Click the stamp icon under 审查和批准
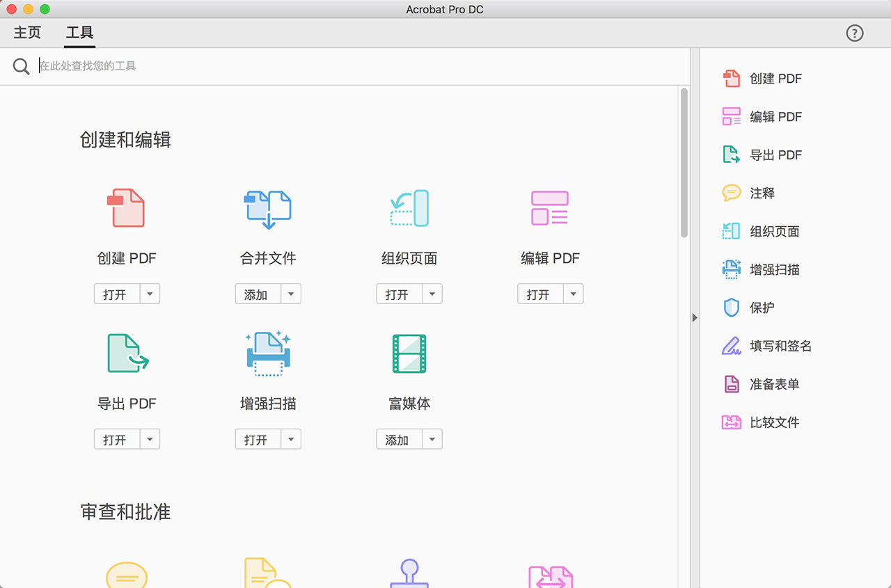891x588 pixels. (409, 573)
